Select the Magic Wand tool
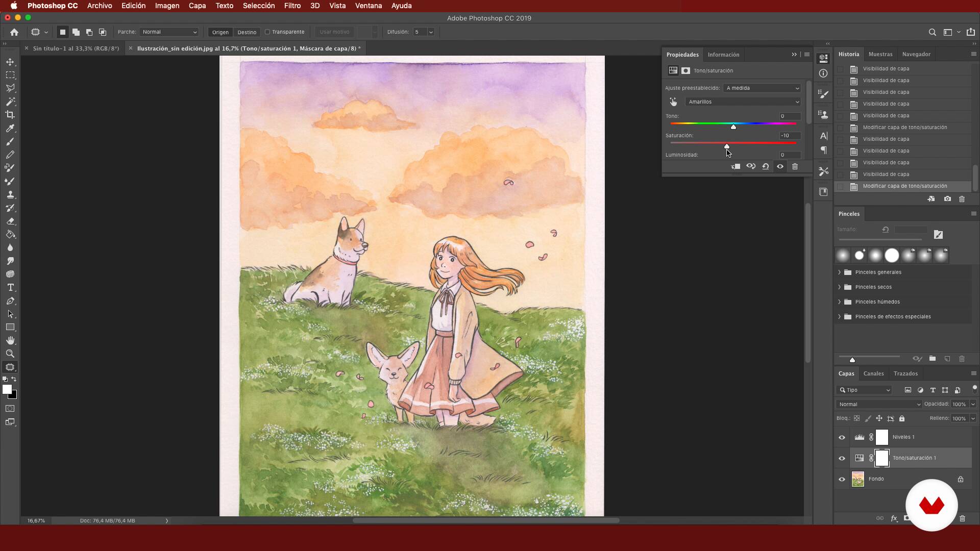Viewport: 980px width, 551px height. pyautogui.click(x=10, y=102)
